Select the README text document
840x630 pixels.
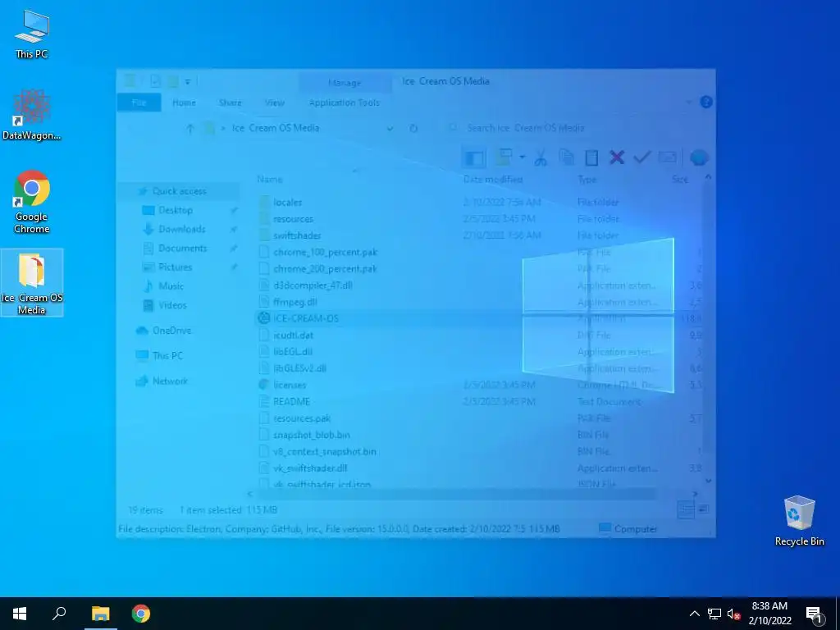(478, 402)
